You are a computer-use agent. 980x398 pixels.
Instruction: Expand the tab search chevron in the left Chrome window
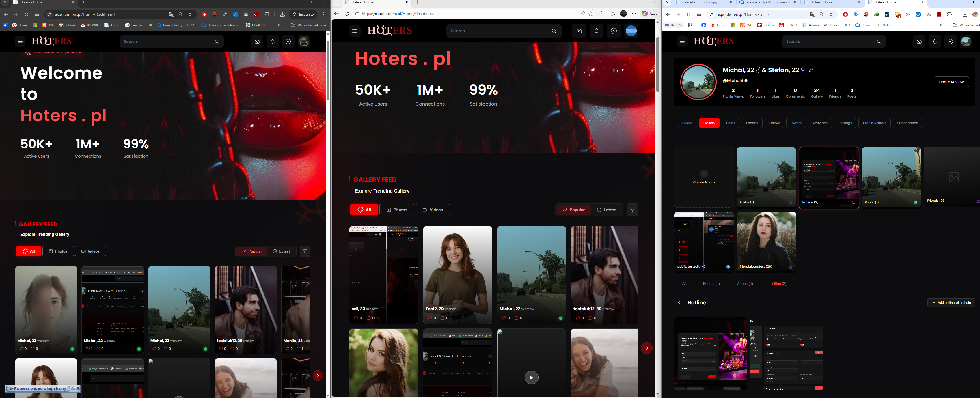(5, 2)
